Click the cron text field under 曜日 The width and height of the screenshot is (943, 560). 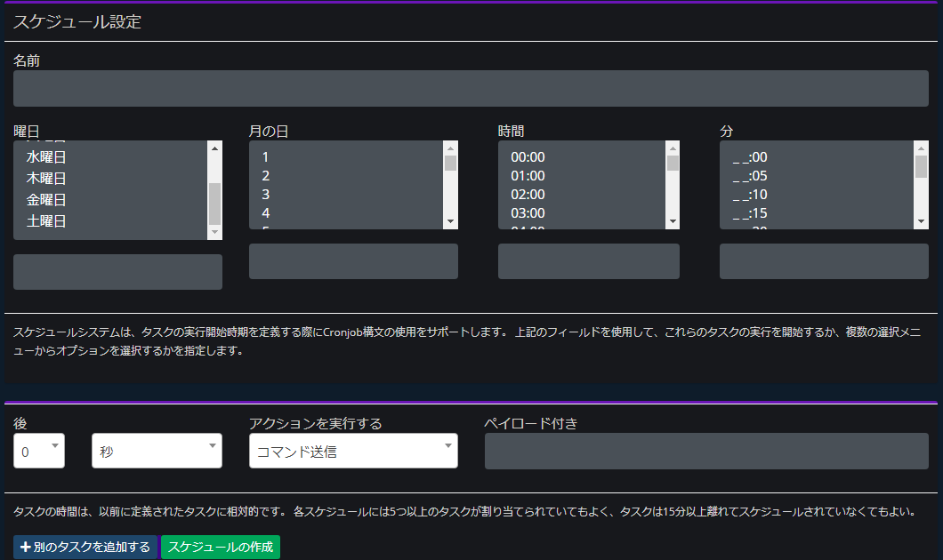click(x=117, y=272)
